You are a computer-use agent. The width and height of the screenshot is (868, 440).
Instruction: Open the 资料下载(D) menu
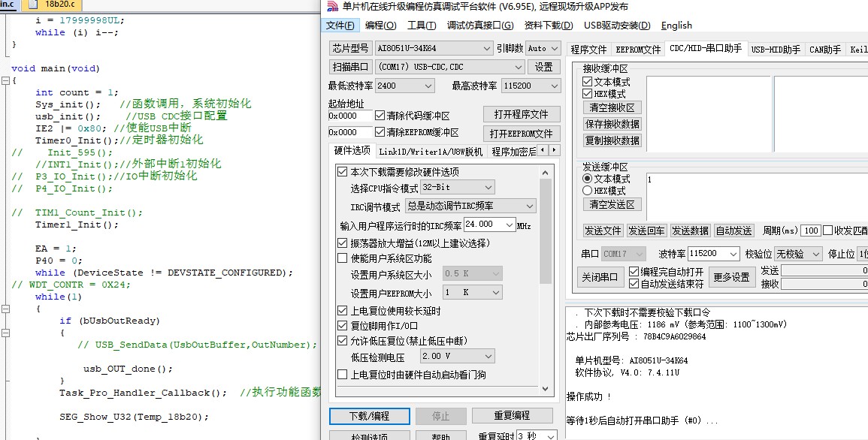point(549,26)
